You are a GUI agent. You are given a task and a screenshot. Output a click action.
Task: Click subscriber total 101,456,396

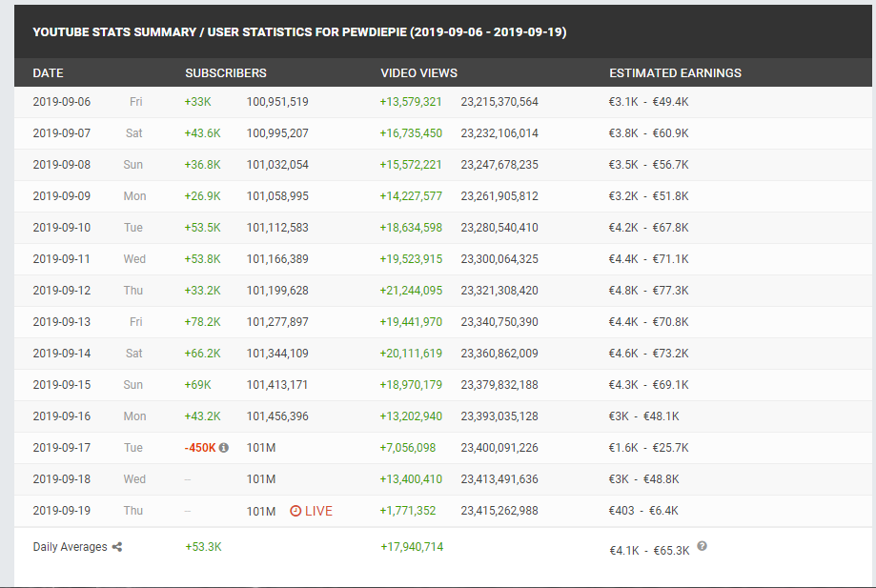click(277, 416)
